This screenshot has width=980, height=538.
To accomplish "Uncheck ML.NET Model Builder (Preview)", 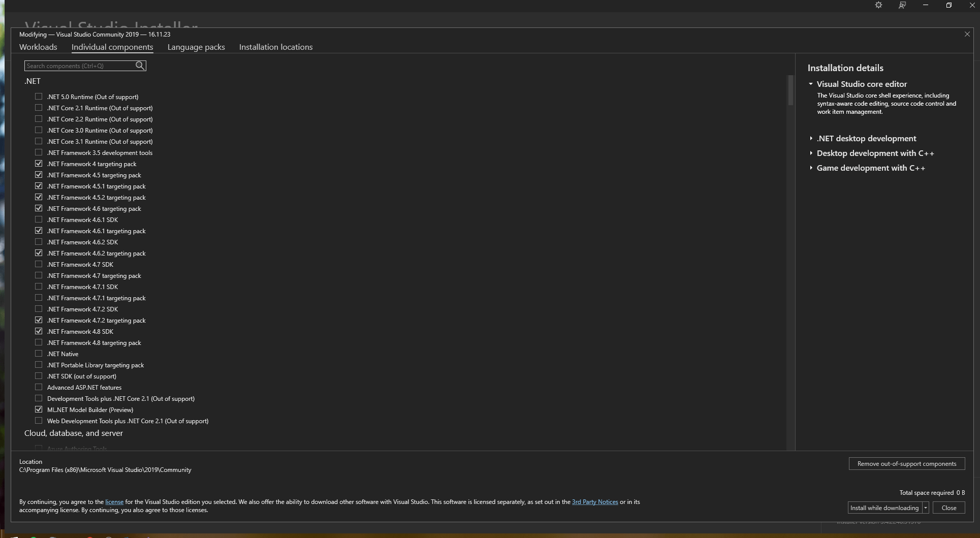I will click(x=39, y=409).
